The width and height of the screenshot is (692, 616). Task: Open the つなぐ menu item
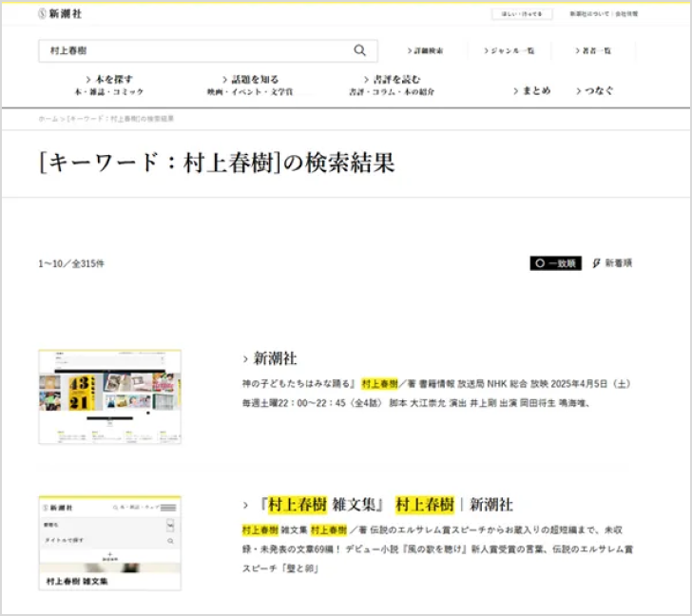point(595,91)
